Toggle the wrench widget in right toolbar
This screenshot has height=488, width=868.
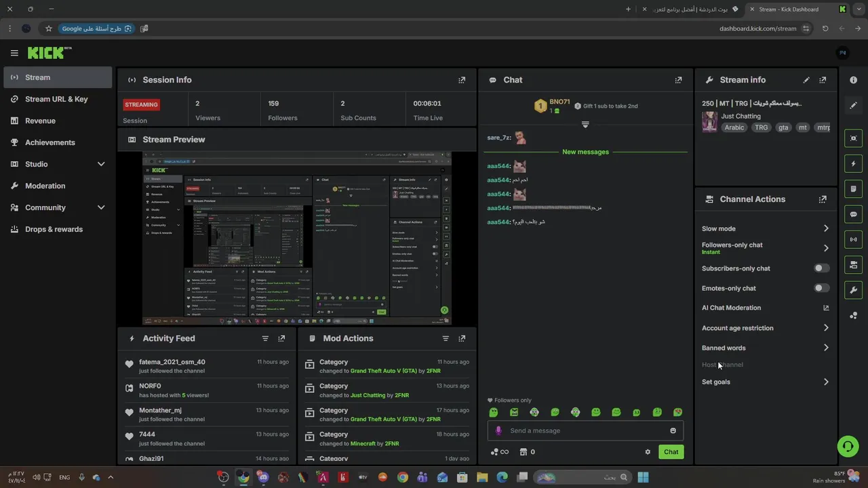pos(853,290)
